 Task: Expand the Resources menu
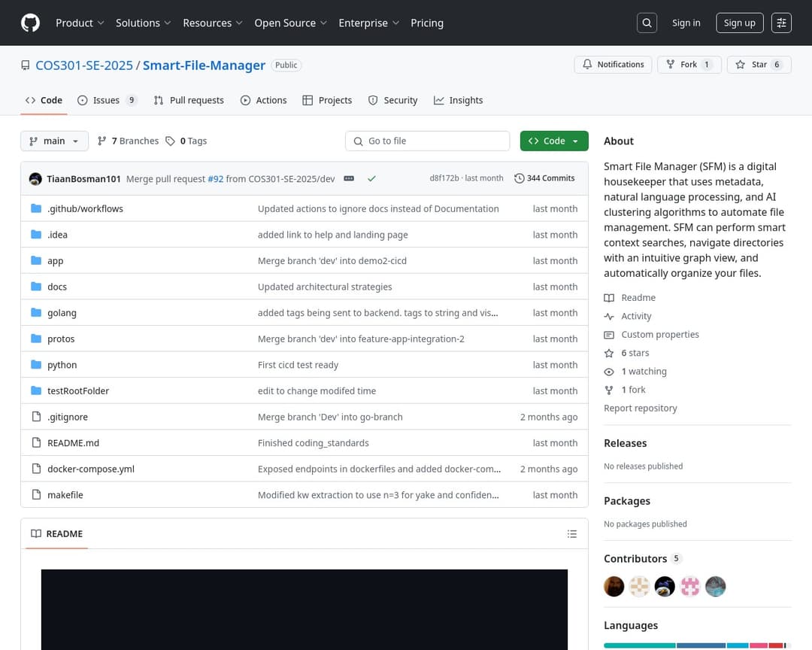click(212, 23)
